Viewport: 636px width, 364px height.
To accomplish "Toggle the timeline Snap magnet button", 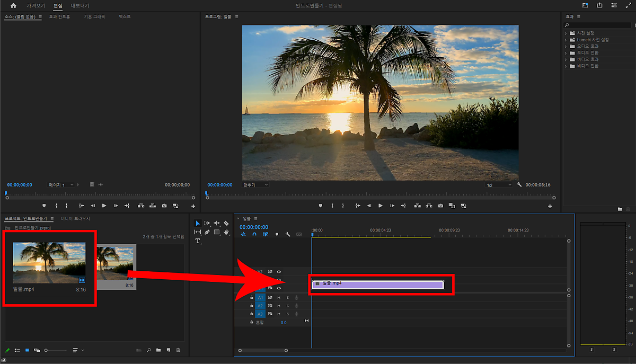I will [x=254, y=234].
